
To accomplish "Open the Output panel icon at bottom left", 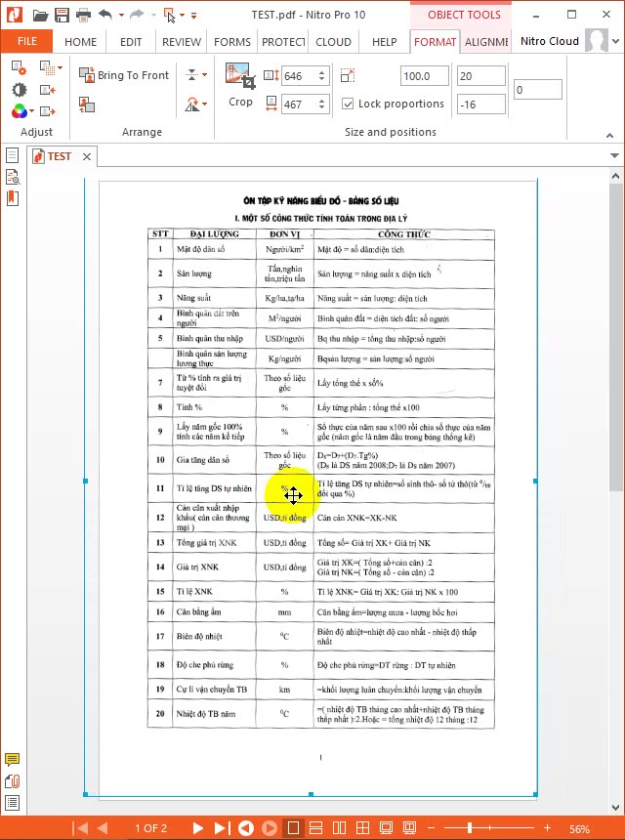I will point(13,803).
